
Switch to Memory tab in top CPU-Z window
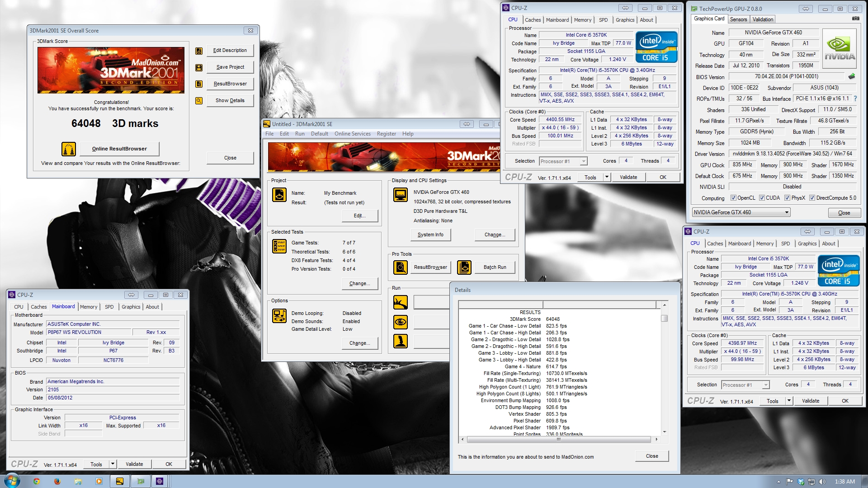(x=582, y=20)
